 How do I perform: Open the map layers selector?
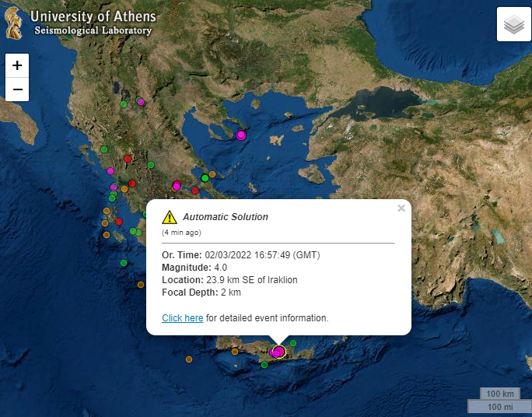point(513,24)
